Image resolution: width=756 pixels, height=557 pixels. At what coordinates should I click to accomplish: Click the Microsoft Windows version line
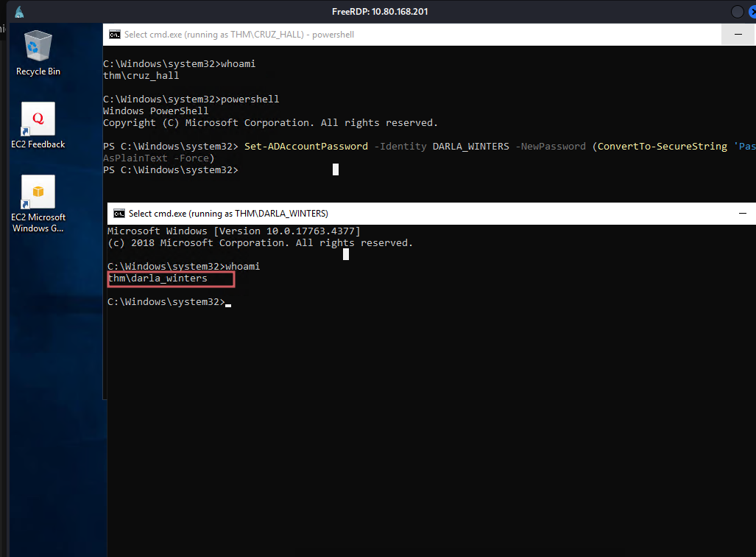tap(233, 231)
